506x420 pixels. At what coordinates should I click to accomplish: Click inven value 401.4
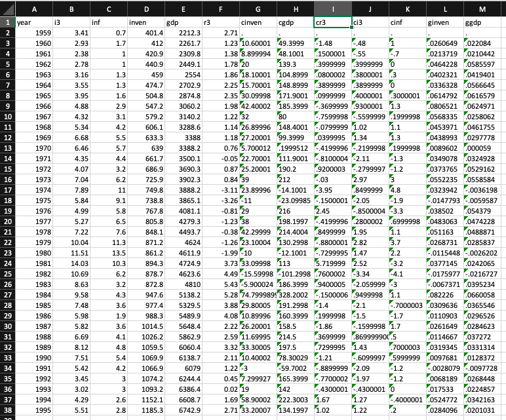coord(146,33)
